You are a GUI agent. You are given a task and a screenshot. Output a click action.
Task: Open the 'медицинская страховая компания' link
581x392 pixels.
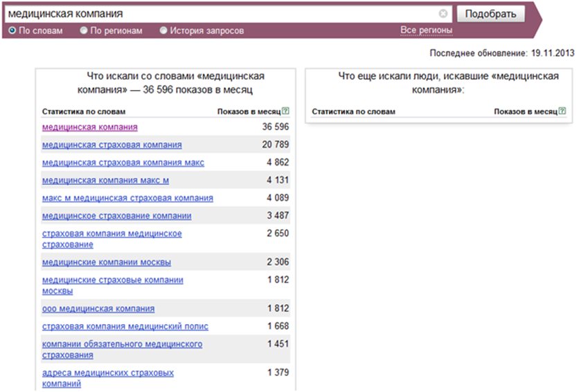pos(112,145)
